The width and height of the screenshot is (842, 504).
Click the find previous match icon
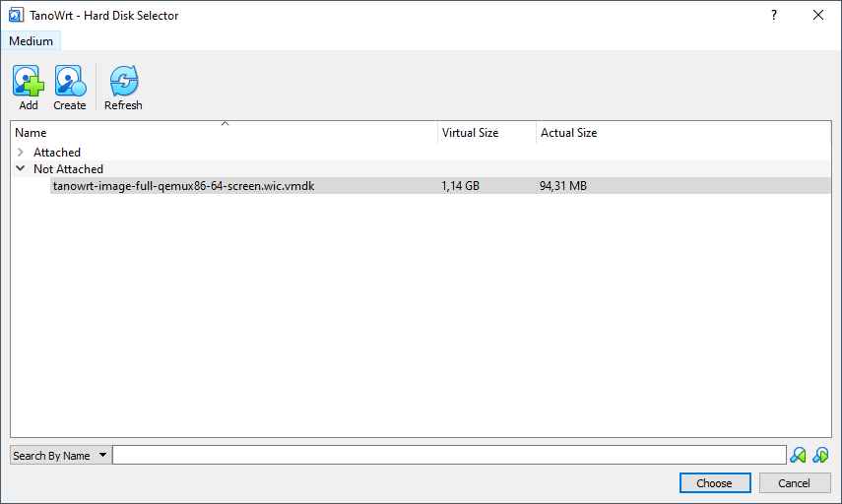pyautogui.click(x=798, y=455)
